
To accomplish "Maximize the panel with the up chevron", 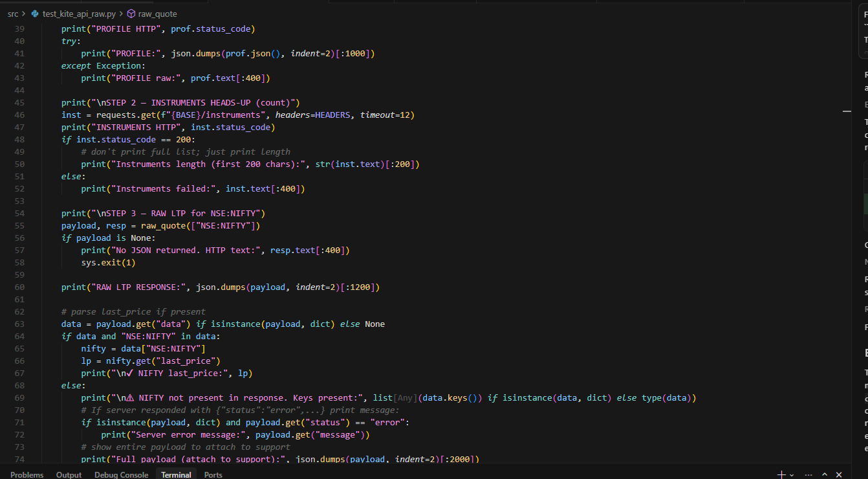I will 825,474.
